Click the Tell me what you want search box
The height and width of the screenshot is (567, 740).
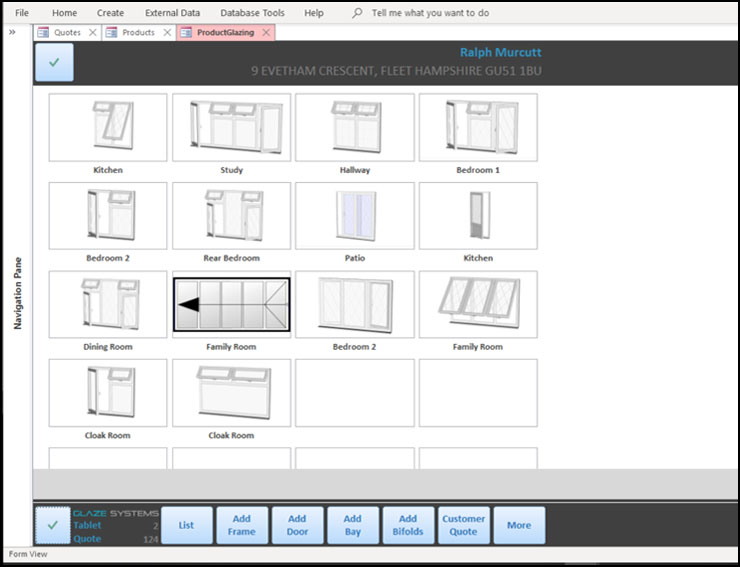tap(430, 13)
